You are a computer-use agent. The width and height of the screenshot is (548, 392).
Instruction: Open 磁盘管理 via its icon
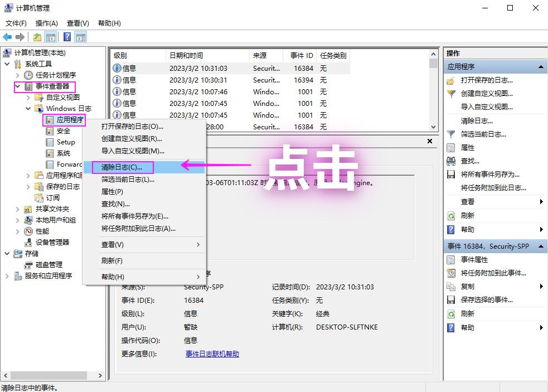(x=28, y=265)
